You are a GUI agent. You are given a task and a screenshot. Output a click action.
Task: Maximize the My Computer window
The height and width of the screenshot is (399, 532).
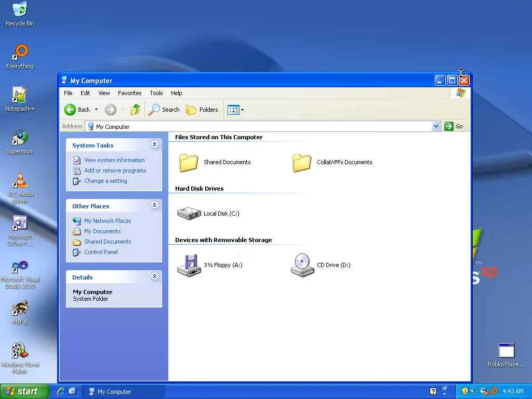coord(452,81)
